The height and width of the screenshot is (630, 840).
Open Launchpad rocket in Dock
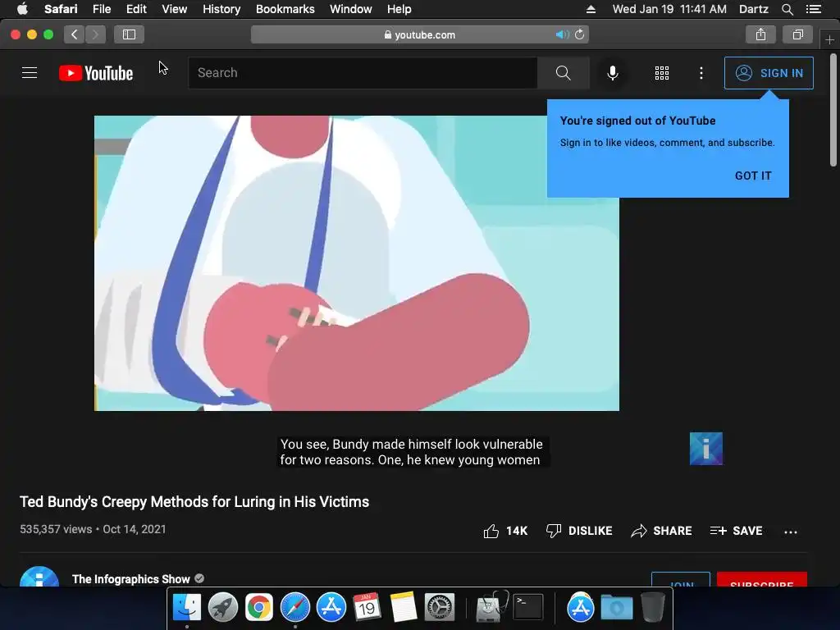(223, 608)
